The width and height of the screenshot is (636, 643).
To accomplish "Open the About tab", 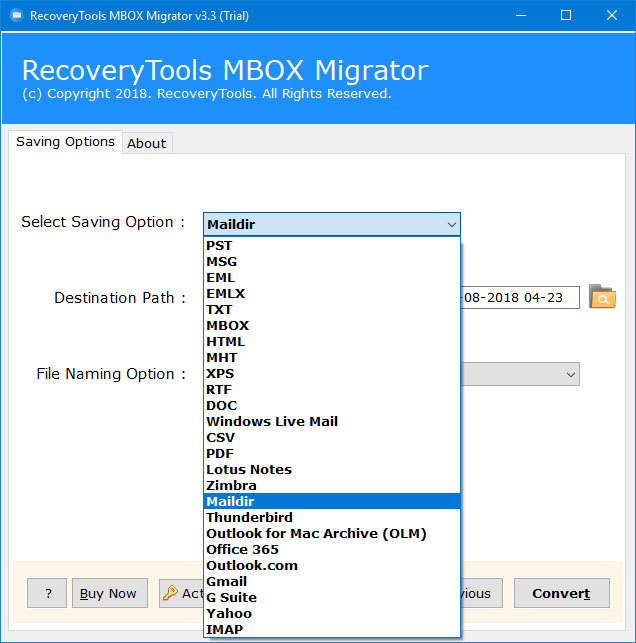I will tap(147, 144).
